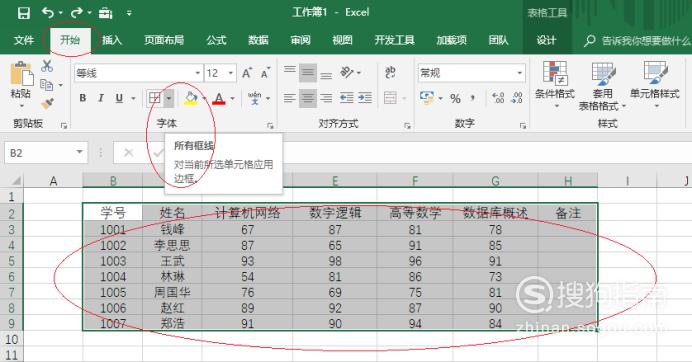Click the accounting number format icon
This screenshot has height=362, width=692.
(x=427, y=98)
